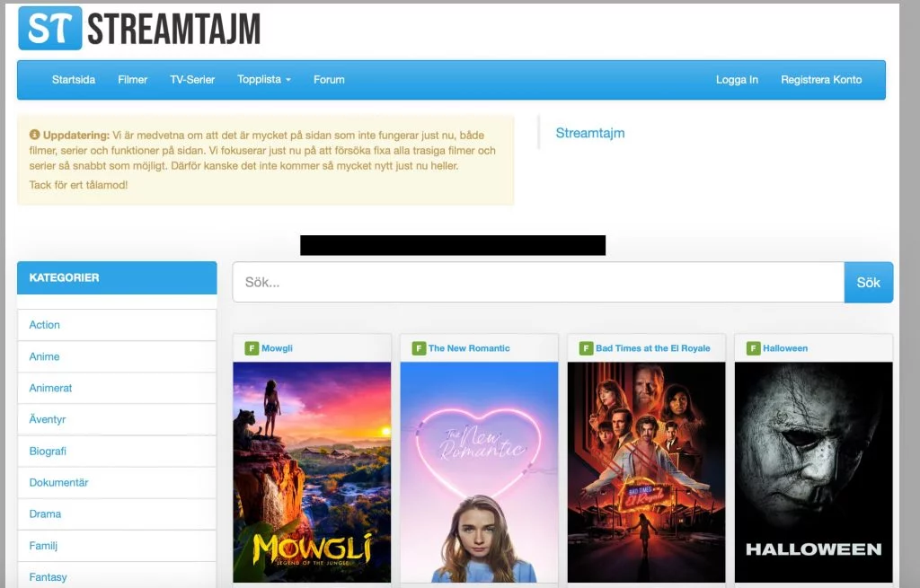Image resolution: width=920 pixels, height=588 pixels.
Task: Open Registrera Konto page
Action: (x=821, y=80)
